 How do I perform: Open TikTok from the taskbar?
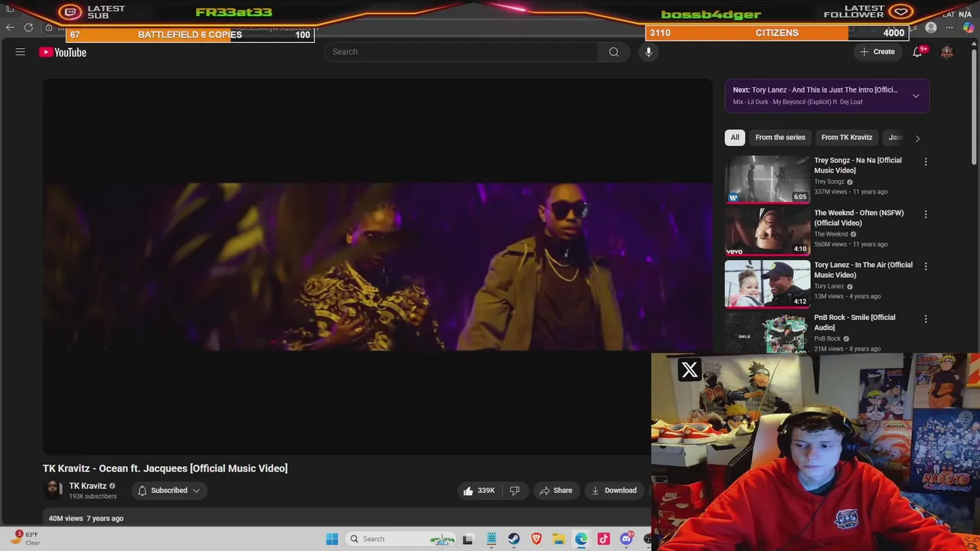(603, 539)
